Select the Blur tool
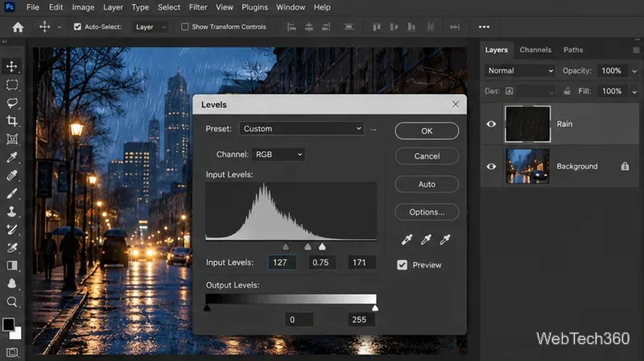 pos(12,284)
